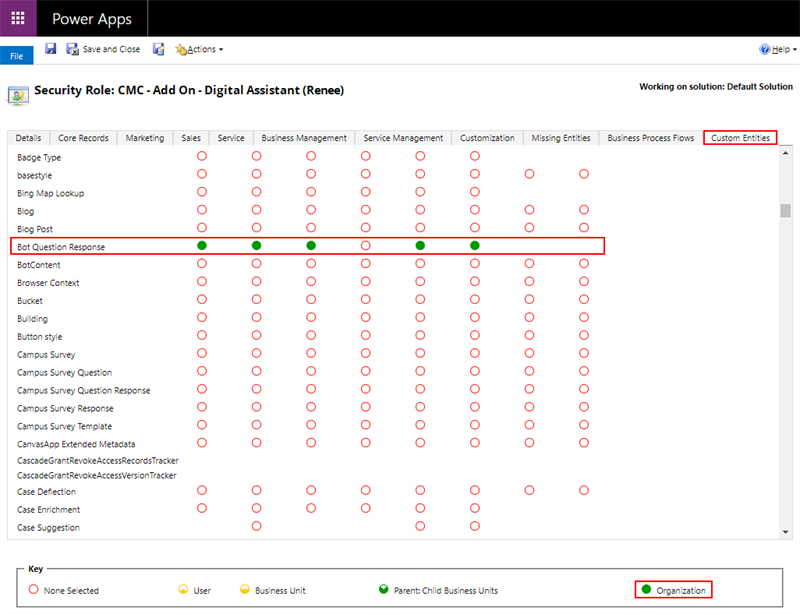
Task: Open the Actions dropdown menu
Action: click(x=199, y=49)
